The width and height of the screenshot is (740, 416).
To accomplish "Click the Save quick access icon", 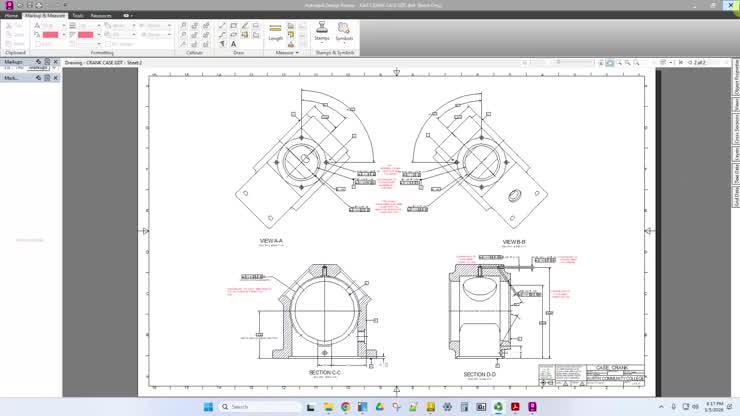I will coord(30,5).
